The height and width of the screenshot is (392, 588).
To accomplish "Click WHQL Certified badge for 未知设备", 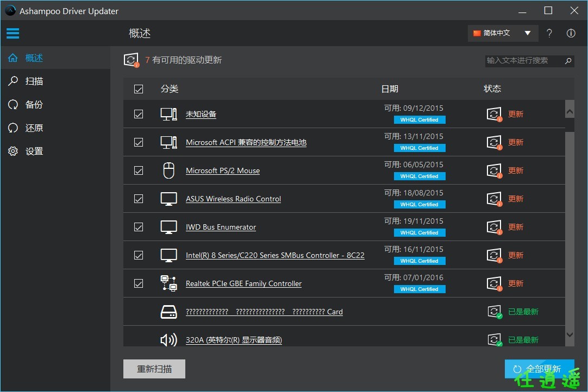I will pyautogui.click(x=420, y=120).
